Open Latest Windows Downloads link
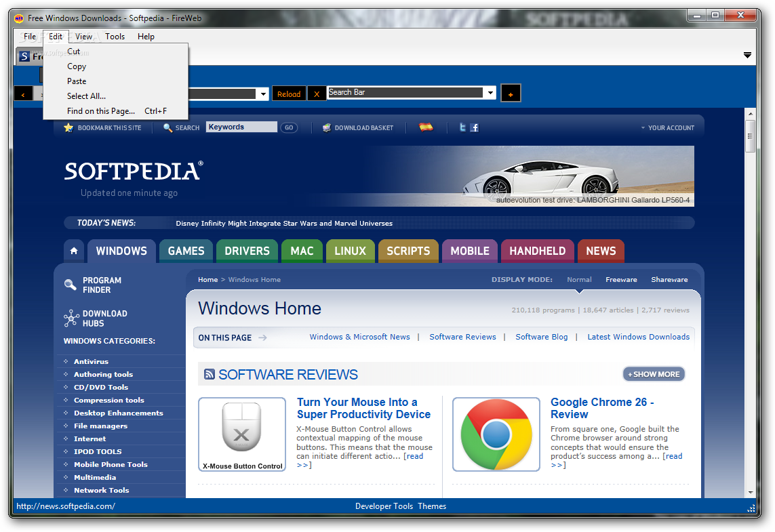The image size is (775, 532). (x=639, y=337)
